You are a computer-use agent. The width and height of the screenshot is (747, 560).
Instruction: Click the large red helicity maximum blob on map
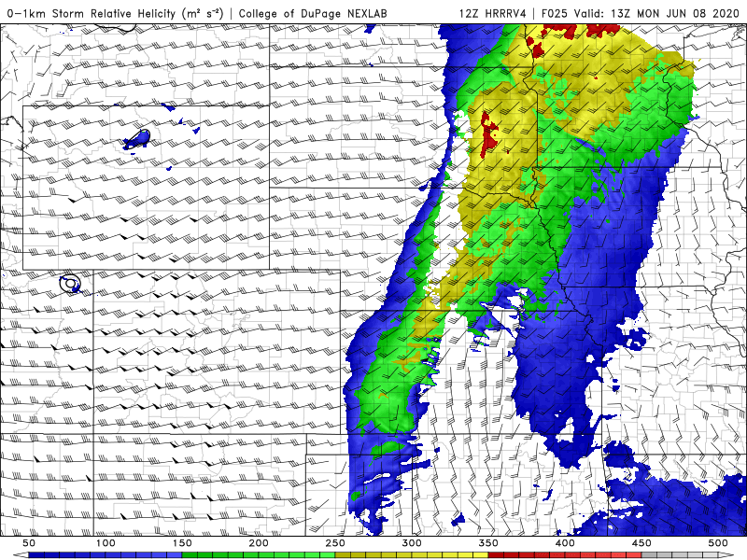point(488,134)
